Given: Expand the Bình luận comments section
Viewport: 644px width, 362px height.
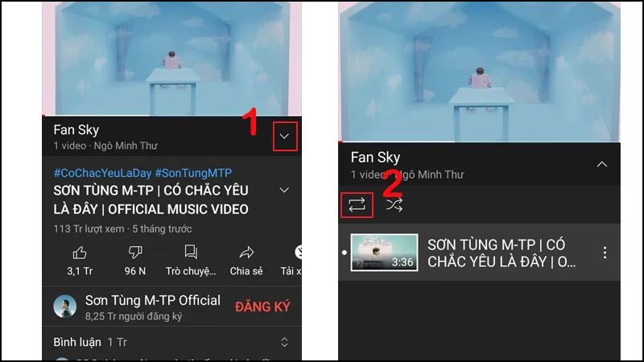Looking at the screenshot, I should [284, 342].
